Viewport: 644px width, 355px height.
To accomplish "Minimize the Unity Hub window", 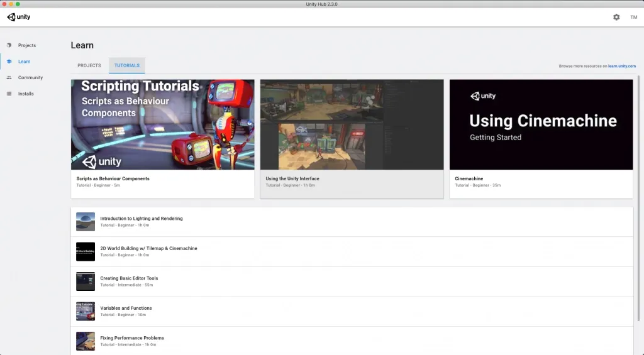I will tap(11, 4).
